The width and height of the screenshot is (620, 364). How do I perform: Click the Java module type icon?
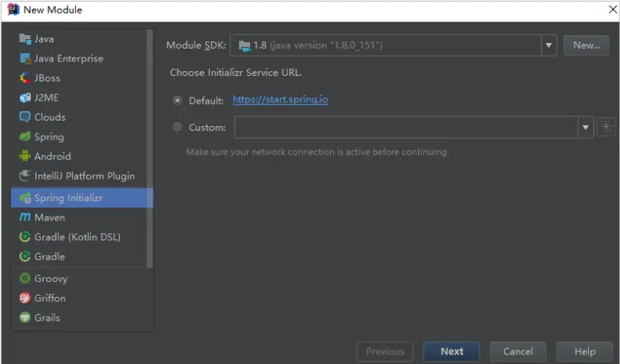[x=25, y=39]
